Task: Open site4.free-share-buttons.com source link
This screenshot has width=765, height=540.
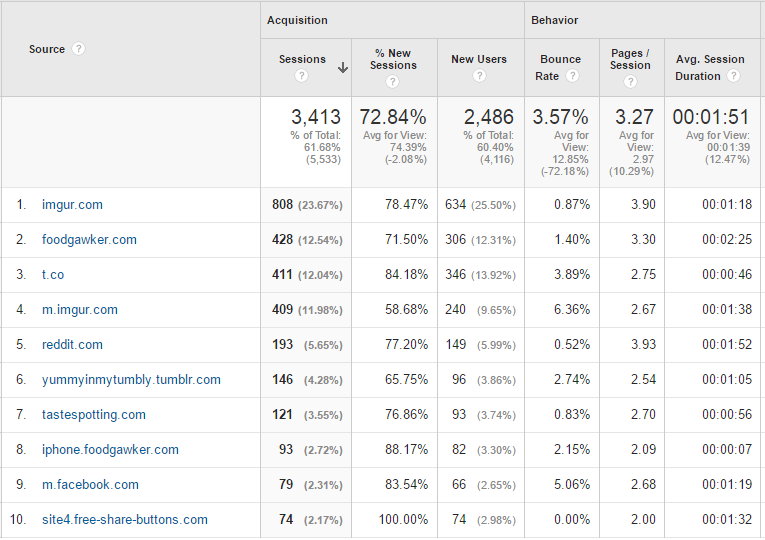Action: click(x=125, y=520)
